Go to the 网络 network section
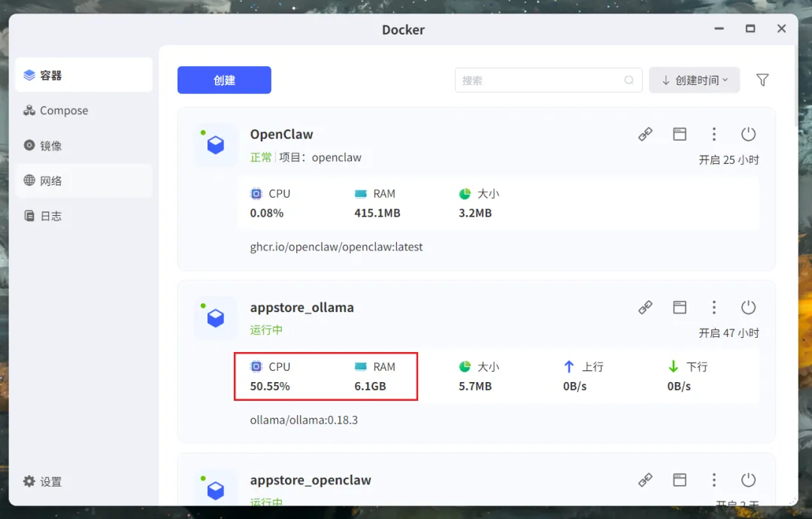Viewport: 812px width, 519px height. click(84, 181)
